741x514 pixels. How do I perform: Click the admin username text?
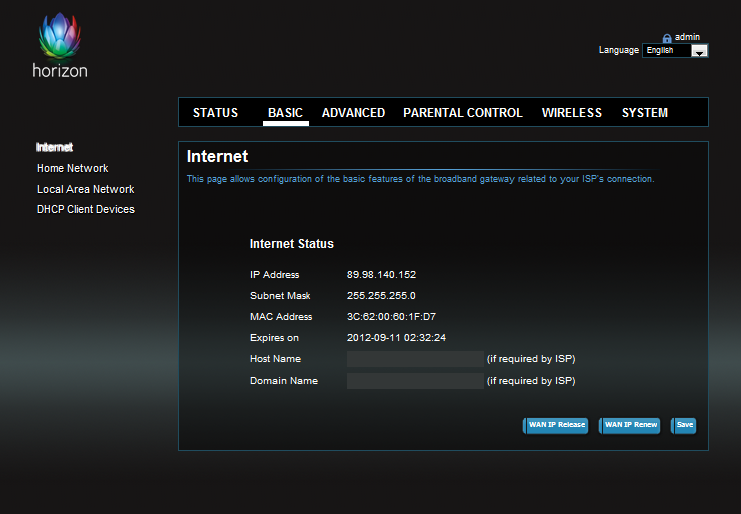[x=687, y=37]
